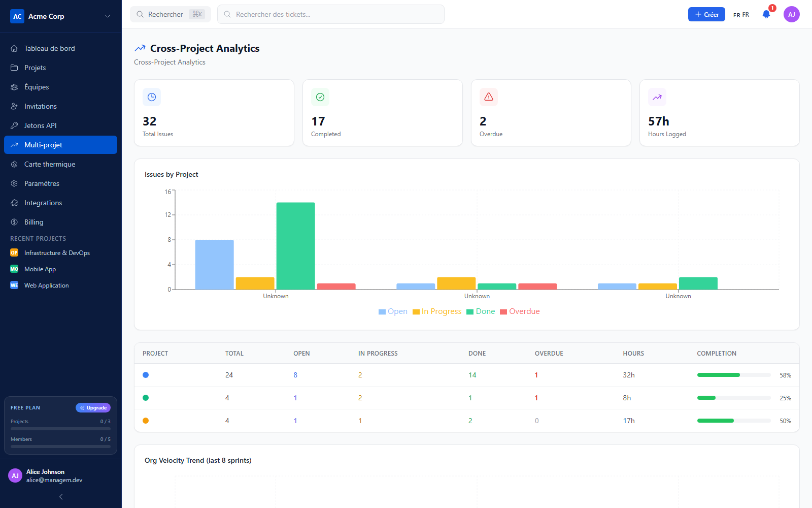
Task: Toggle the Overdue legend entry
Action: 520,311
